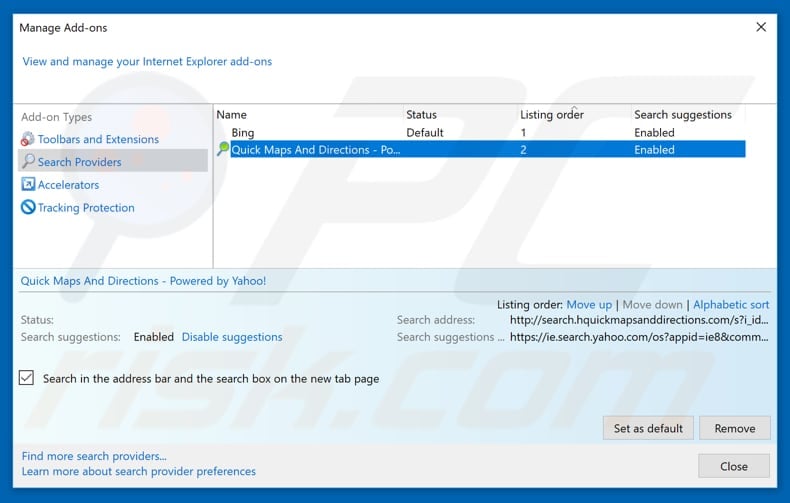Click the Quick Maps provider green icon

(223, 149)
